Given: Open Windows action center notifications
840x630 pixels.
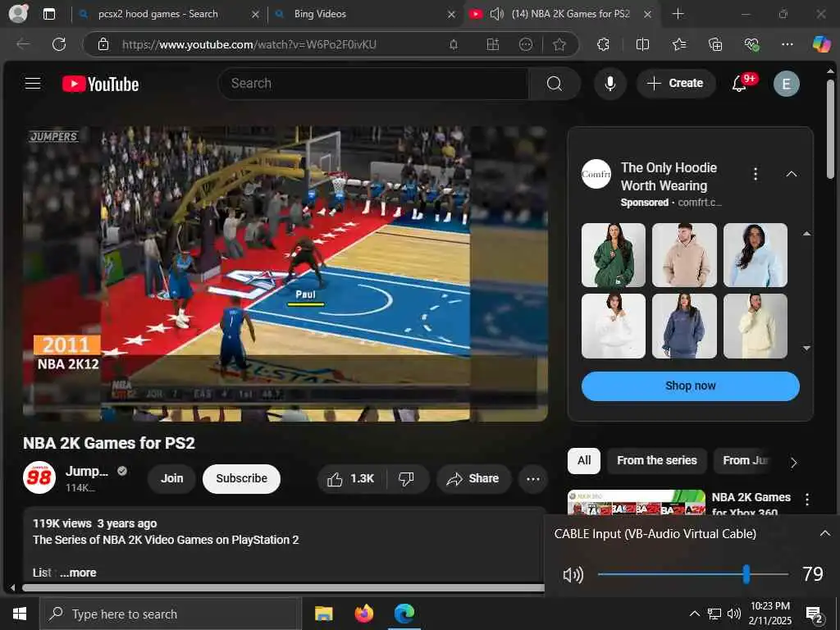Looking at the screenshot, I should click(815, 614).
